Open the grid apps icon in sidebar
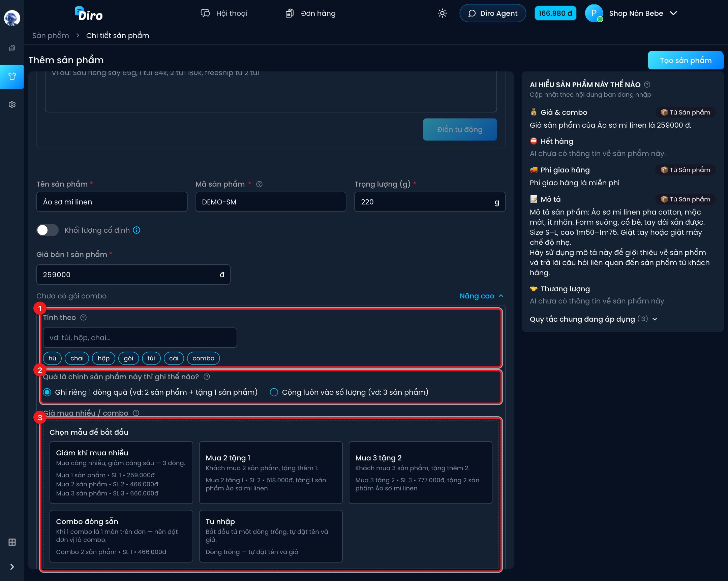The width and height of the screenshot is (728, 581). point(12,542)
